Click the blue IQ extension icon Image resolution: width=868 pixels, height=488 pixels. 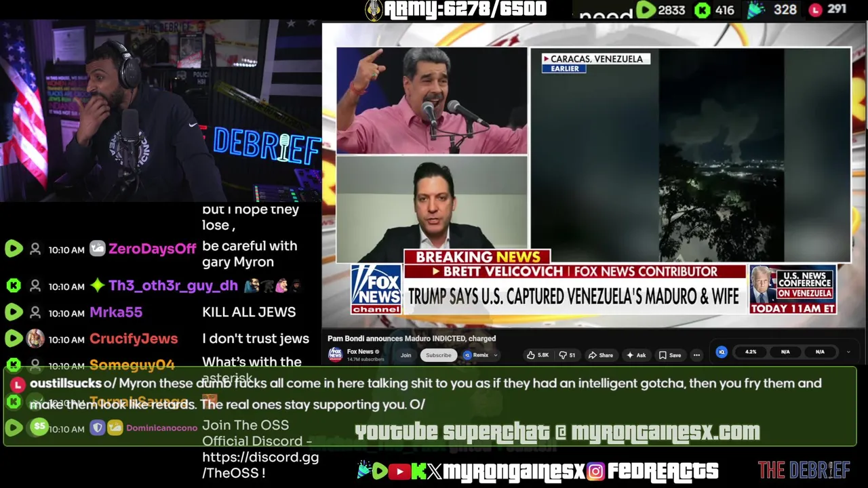[x=722, y=352]
